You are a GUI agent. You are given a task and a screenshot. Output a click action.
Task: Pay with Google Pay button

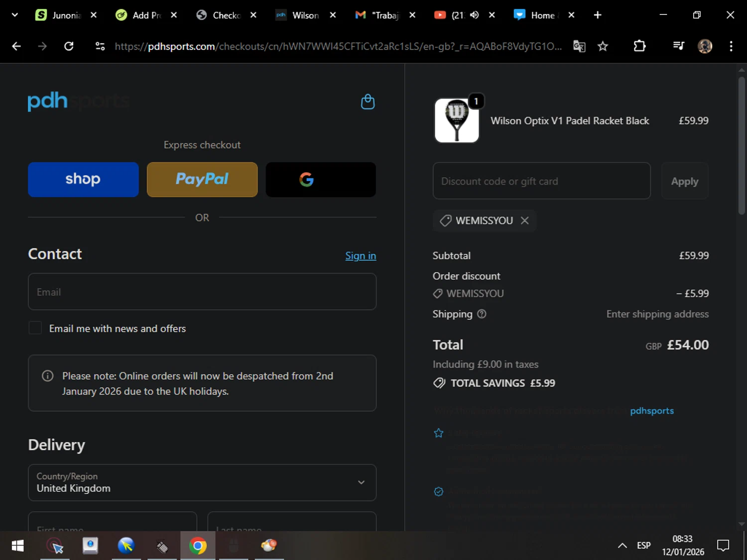pyautogui.click(x=321, y=179)
